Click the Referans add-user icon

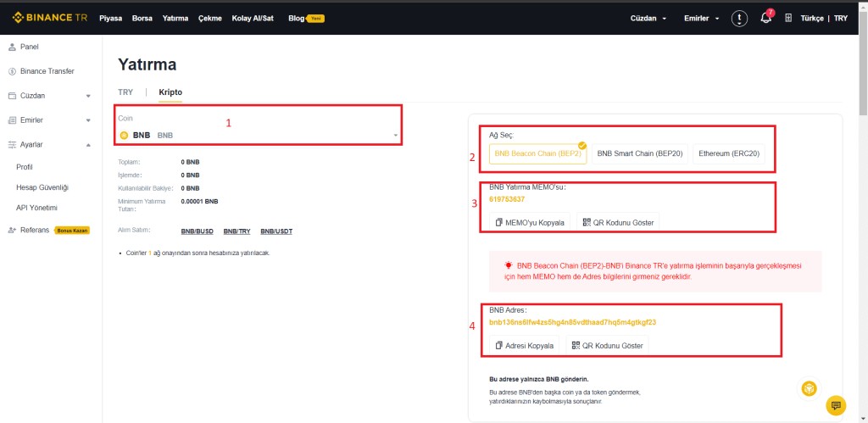(x=12, y=231)
